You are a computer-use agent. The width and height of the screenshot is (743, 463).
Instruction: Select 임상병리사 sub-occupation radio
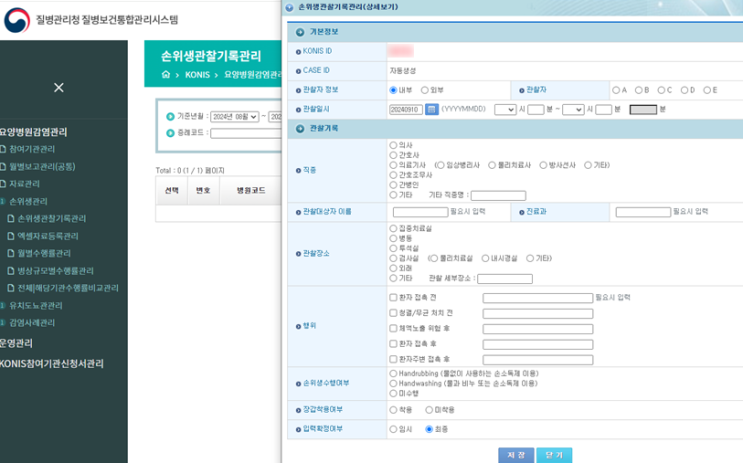point(440,165)
